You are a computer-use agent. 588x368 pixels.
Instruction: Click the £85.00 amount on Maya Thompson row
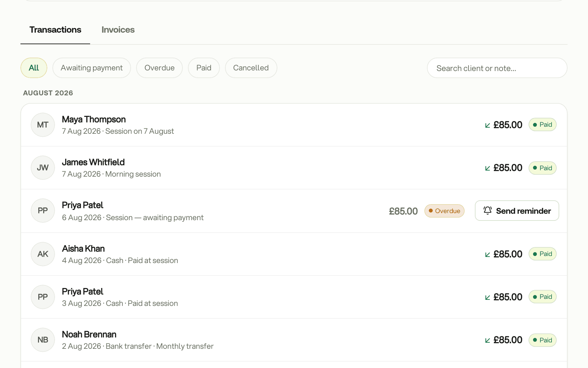(508, 125)
